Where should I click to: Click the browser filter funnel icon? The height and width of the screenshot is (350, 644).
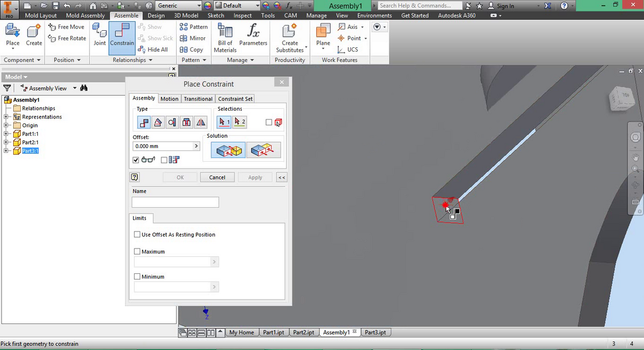pos(7,88)
